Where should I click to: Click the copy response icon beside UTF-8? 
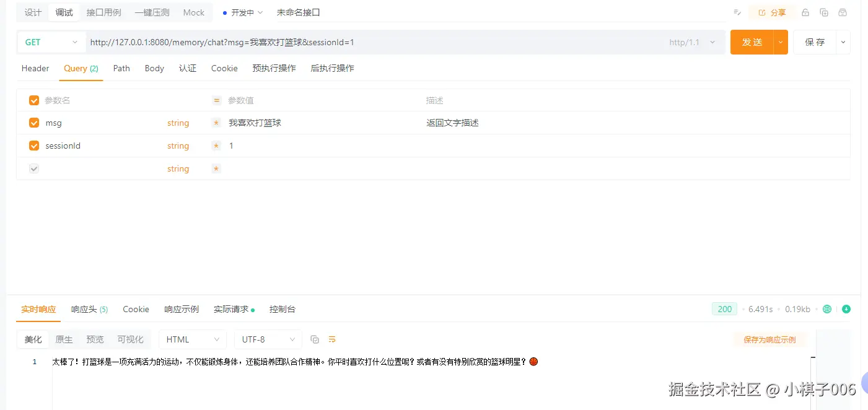pyautogui.click(x=315, y=339)
